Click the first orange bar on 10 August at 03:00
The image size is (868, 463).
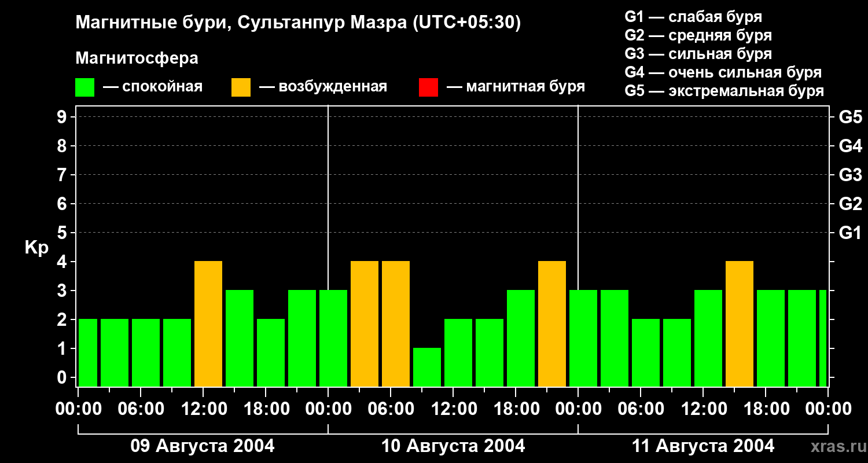click(x=365, y=324)
